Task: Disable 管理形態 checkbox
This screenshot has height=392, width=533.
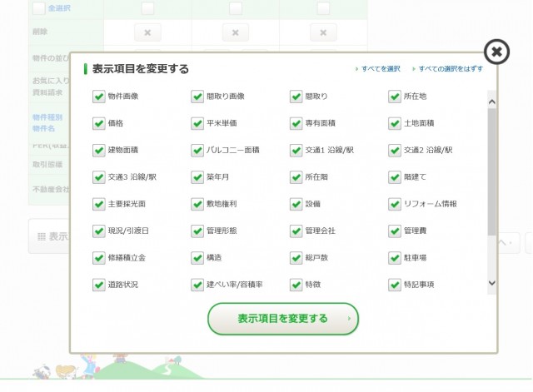Action: click(197, 231)
